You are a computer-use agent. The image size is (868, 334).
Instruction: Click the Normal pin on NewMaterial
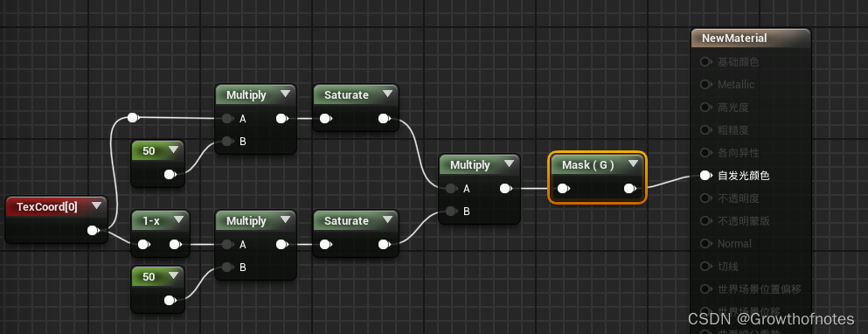[x=705, y=243]
